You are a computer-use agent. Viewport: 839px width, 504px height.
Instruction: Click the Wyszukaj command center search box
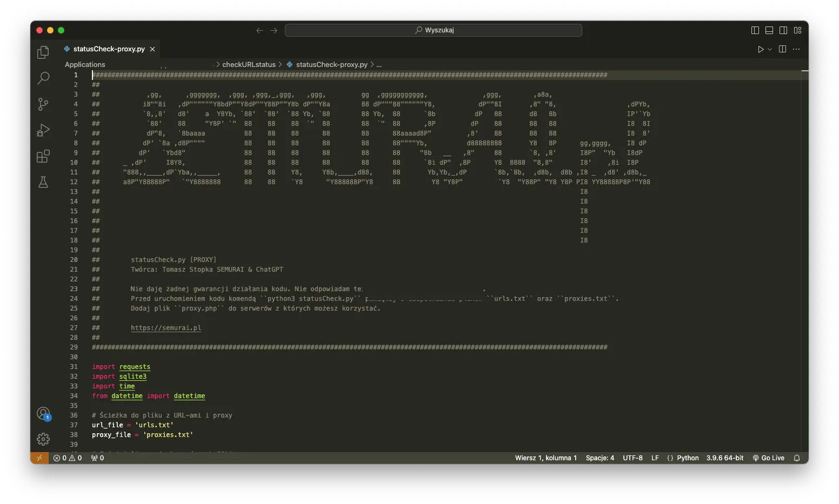point(434,30)
